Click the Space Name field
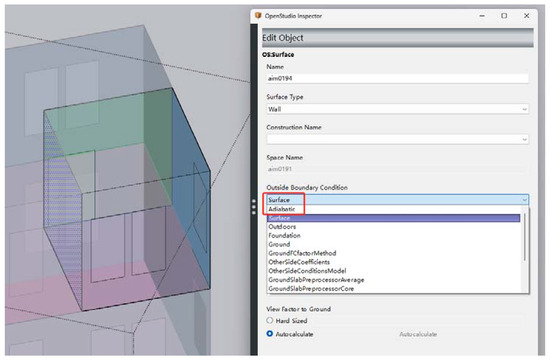550x361 pixels. pyautogui.click(x=397, y=169)
